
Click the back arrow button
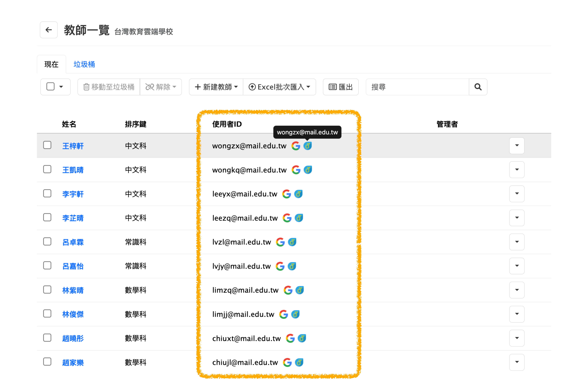(49, 30)
